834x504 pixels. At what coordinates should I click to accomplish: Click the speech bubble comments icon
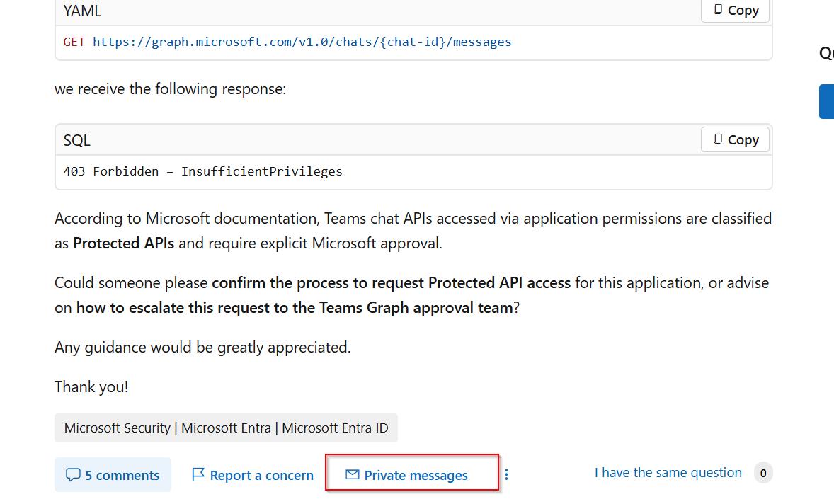[x=72, y=475]
